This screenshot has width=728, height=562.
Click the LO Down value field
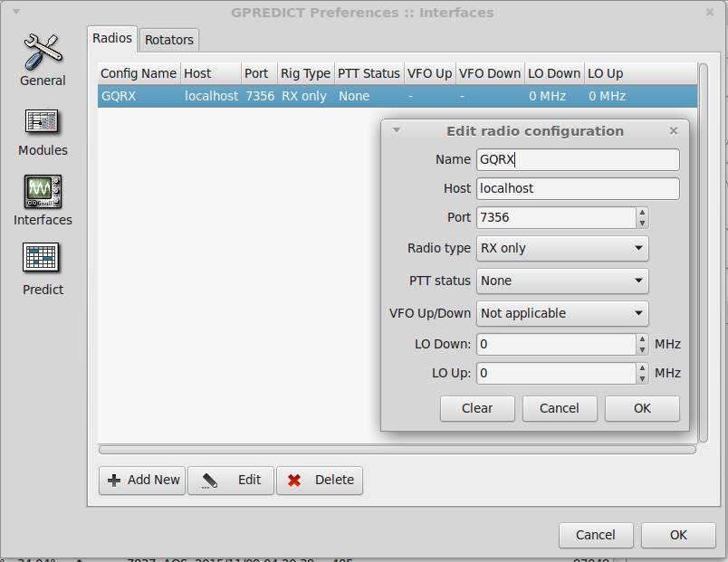coord(556,344)
